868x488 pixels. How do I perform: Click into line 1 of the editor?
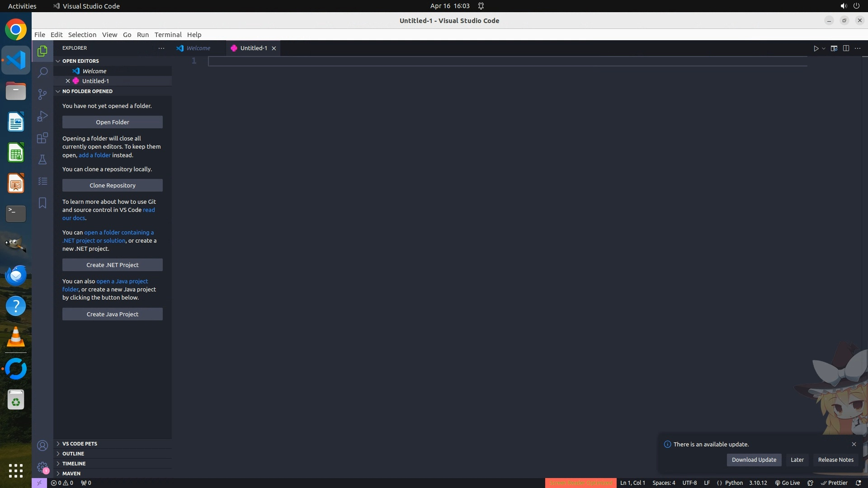[x=497, y=61]
